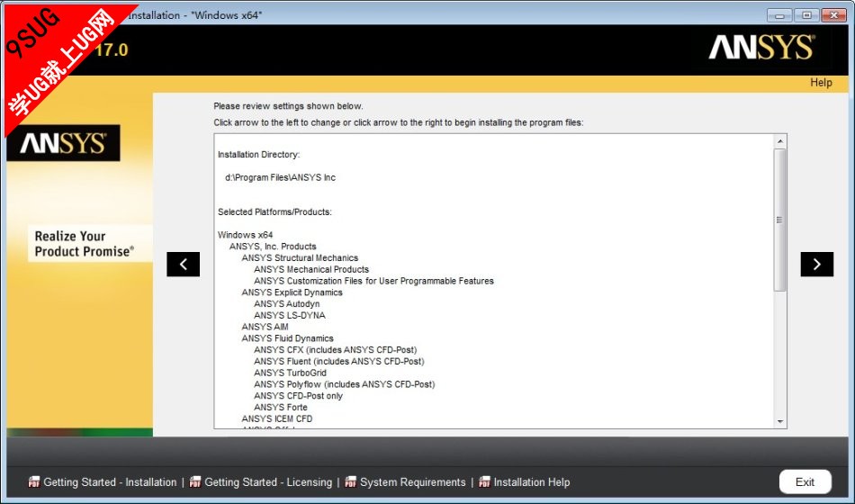Click the 'Selected Platforms/Products:' text
This screenshot has height=504, width=855.
[274, 211]
